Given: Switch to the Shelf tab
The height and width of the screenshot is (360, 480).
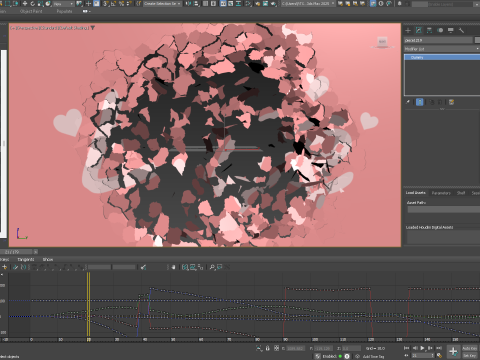Looking at the screenshot, I should (461, 193).
